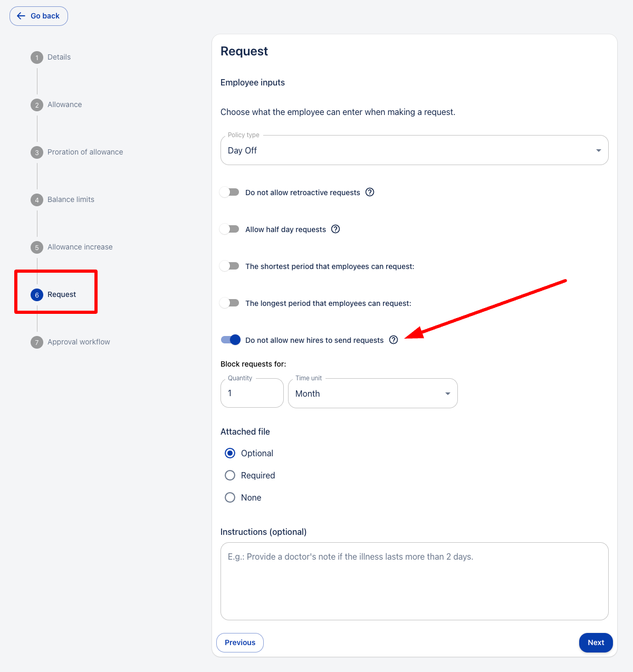Click the retroactive requests help icon
This screenshot has width=633, height=672.
pos(370,192)
